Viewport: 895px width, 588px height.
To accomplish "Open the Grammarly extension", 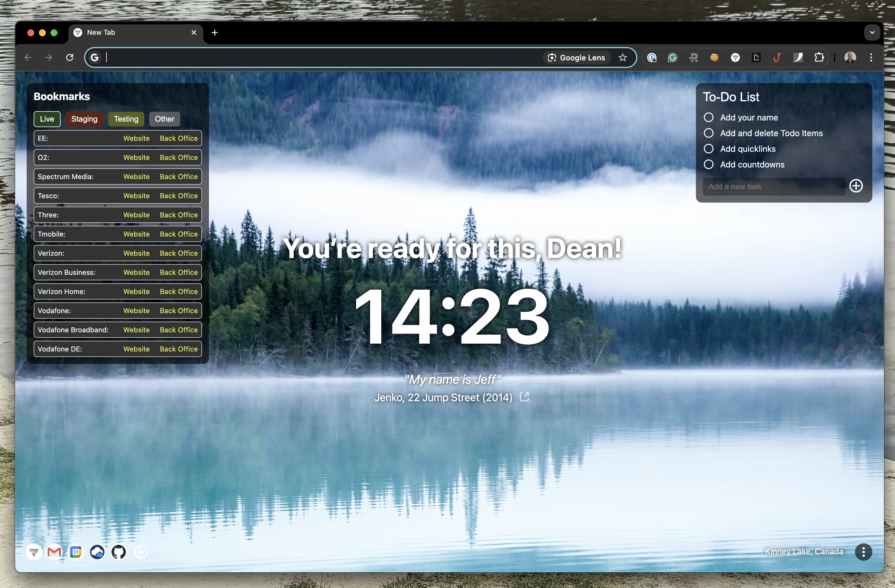I will [673, 57].
